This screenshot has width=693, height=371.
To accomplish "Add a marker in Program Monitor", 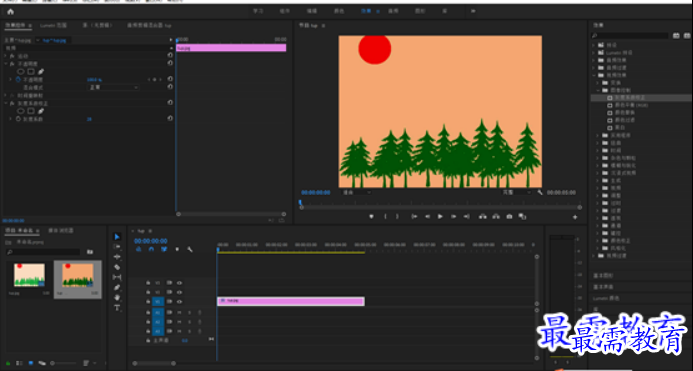I will click(x=371, y=216).
